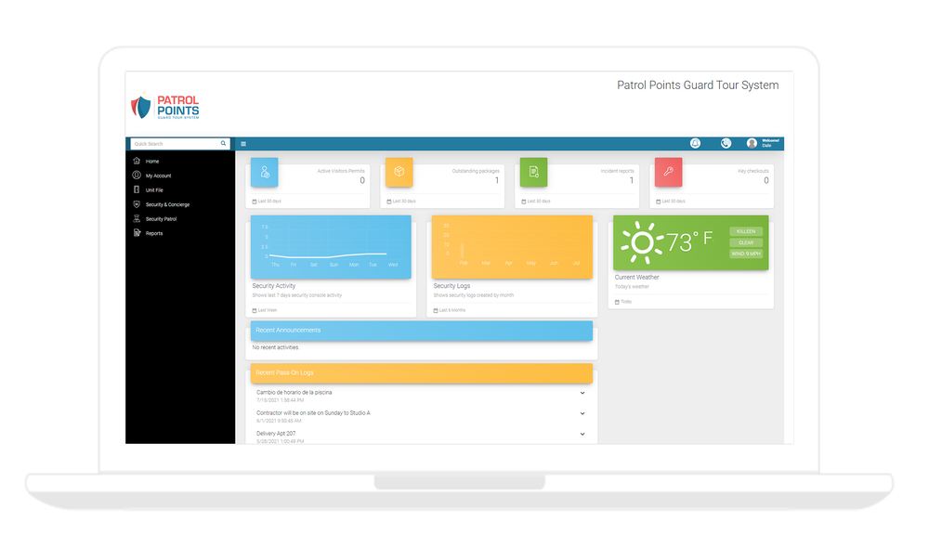Screen dimensions: 929x560
Task: Click the Security Patrol guard icon
Action: (137, 218)
